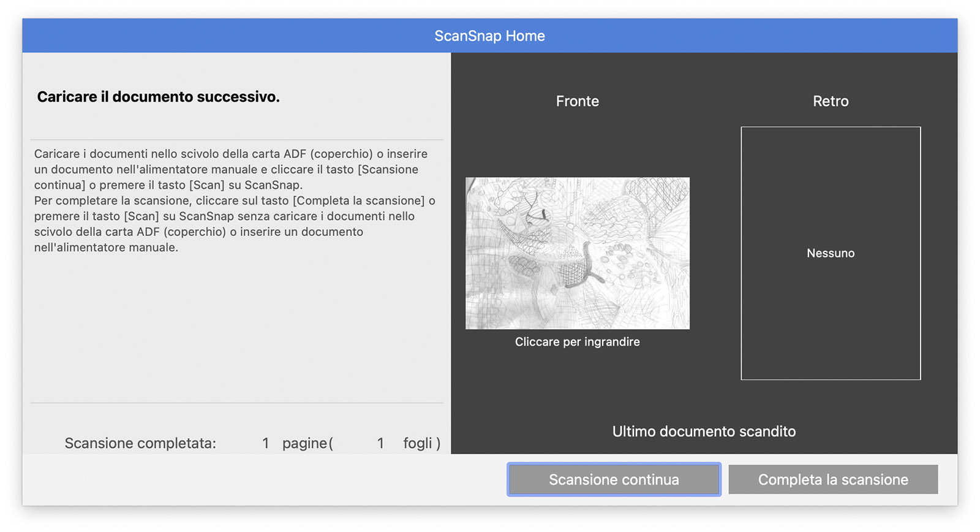Enlarge the Fronte scanned drawing thumbnail
Image resolution: width=980 pixels, height=532 pixels.
click(578, 253)
